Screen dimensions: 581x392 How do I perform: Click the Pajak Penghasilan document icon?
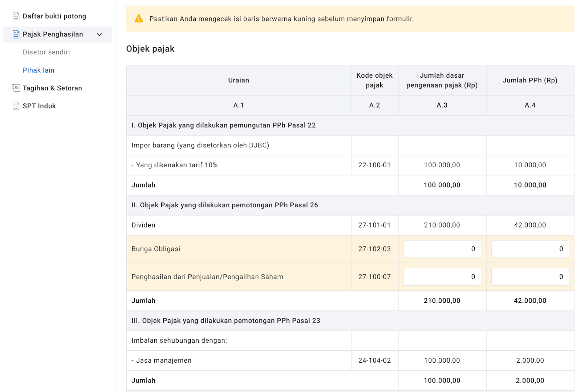[x=16, y=34]
